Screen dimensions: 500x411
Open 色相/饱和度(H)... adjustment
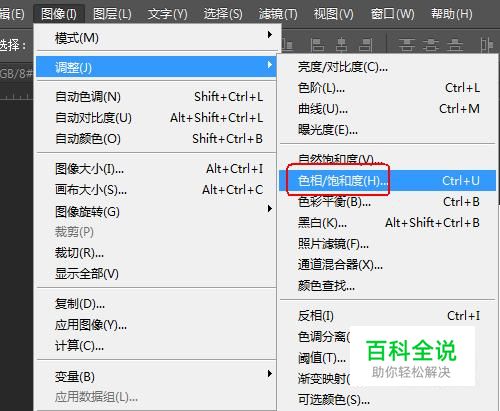click(x=387, y=181)
